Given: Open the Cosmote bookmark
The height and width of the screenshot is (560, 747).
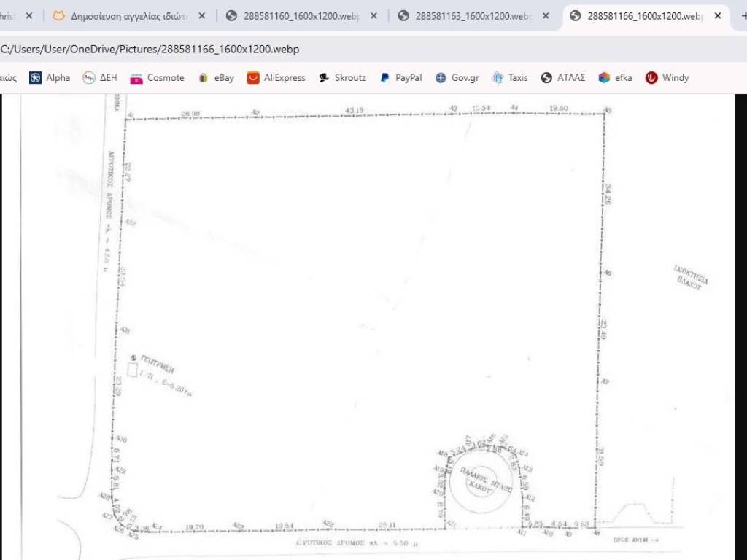Looking at the screenshot, I should (157, 78).
